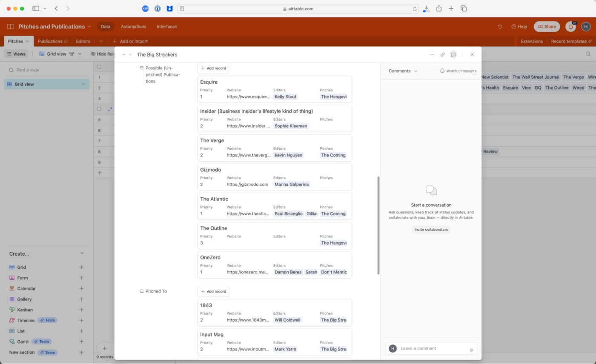The image size is (596, 364).
Task: Open the 1Password extension icon
Action: tap(158, 9)
